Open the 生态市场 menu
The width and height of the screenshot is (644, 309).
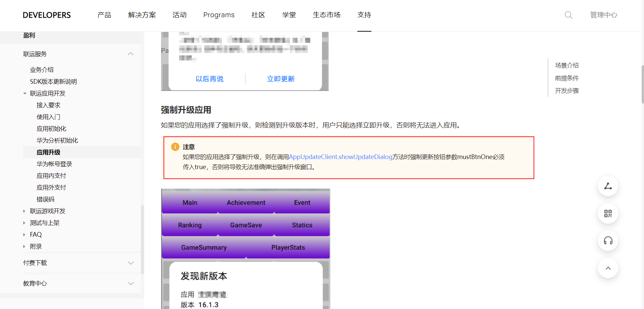tap(326, 15)
